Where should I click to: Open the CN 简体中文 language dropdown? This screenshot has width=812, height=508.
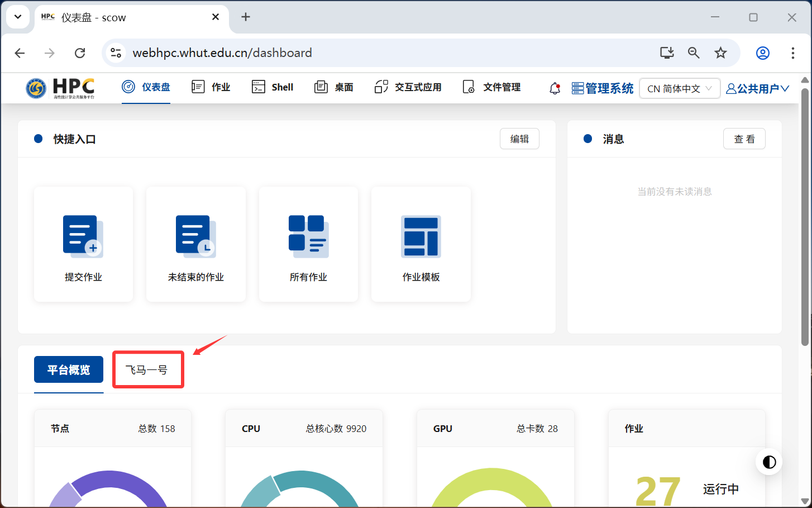pos(680,88)
